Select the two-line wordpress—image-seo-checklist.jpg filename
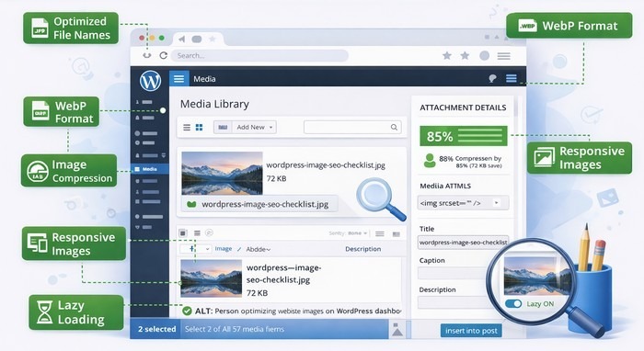Screen dimensions: 644x351 click(283, 274)
